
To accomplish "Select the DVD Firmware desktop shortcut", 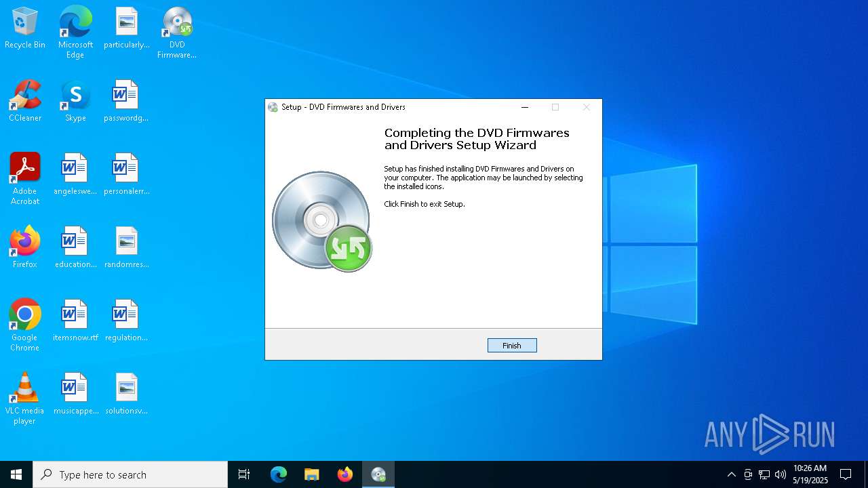I will [177, 33].
